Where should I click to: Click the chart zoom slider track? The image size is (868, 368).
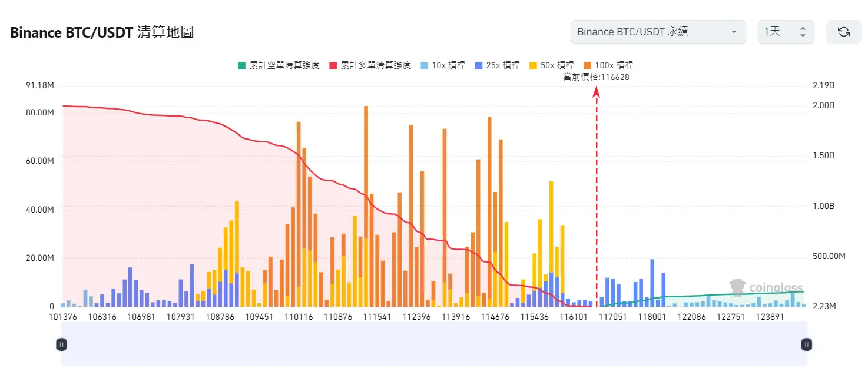434,344
